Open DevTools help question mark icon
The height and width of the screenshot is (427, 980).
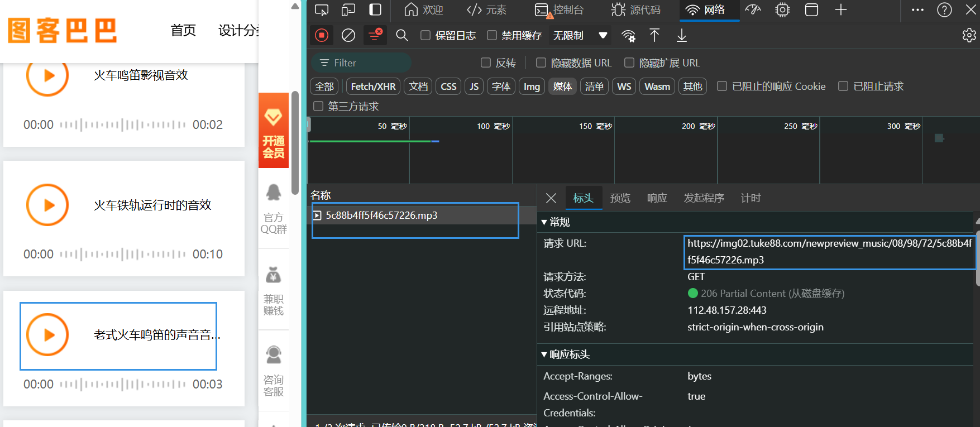pyautogui.click(x=944, y=10)
